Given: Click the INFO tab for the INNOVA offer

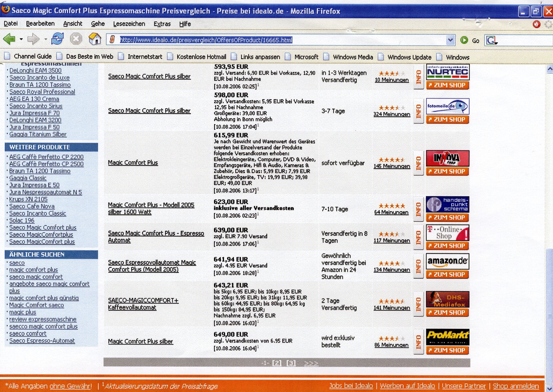Looking at the screenshot, I should [419, 163].
